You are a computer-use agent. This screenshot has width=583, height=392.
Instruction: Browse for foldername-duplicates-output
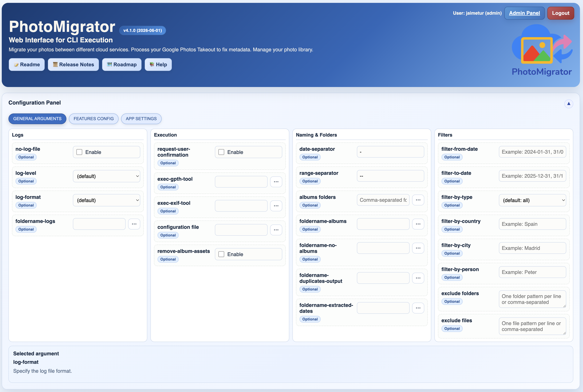pyautogui.click(x=418, y=278)
